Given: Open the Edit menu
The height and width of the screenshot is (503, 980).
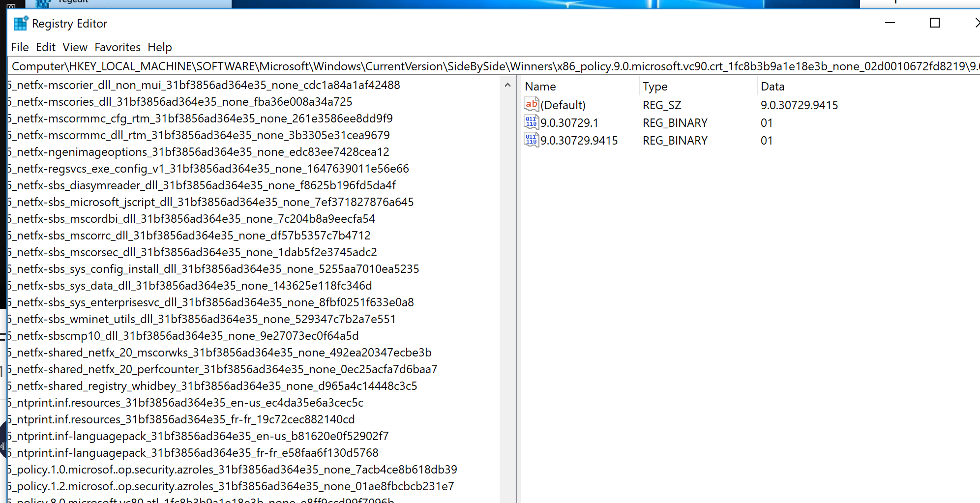Looking at the screenshot, I should pos(46,47).
